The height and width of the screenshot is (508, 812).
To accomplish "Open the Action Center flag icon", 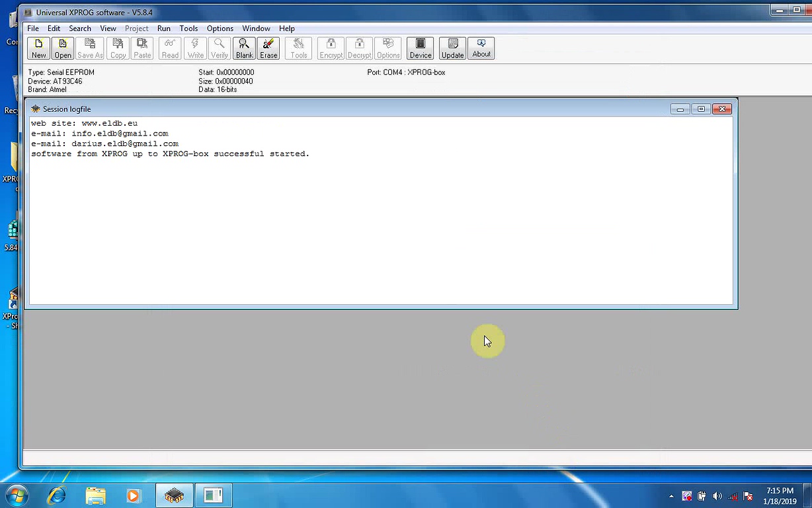I will [x=749, y=496].
